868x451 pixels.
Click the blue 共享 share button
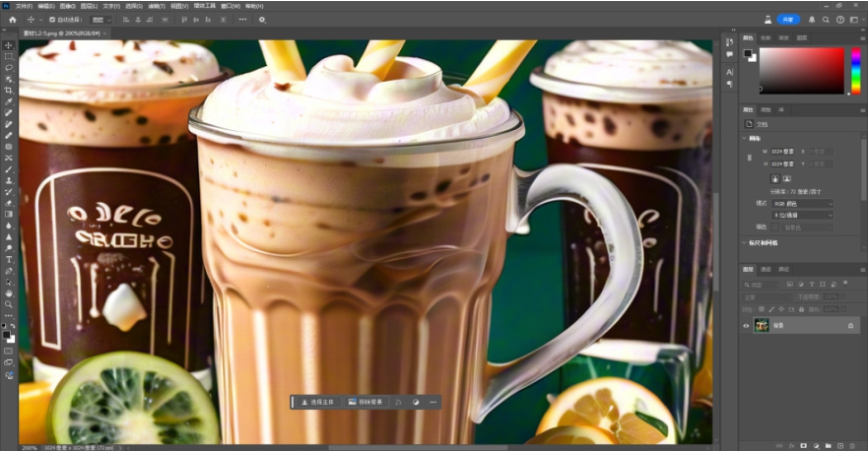click(787, 19)
